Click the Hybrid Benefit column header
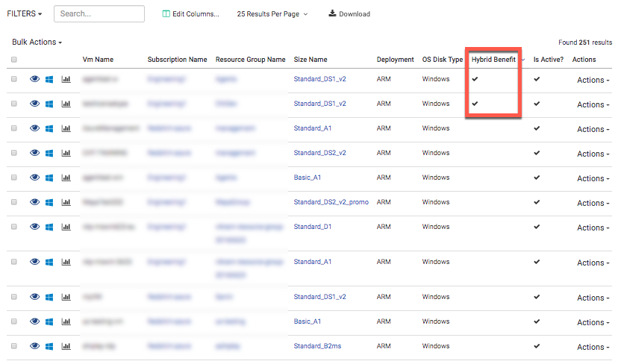621x364 pixels. click(493, 60)
